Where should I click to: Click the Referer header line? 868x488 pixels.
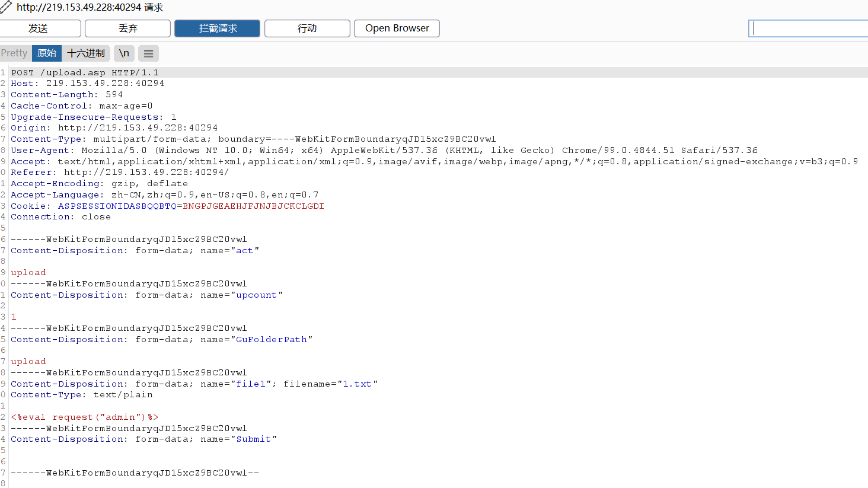click(120, 173)
